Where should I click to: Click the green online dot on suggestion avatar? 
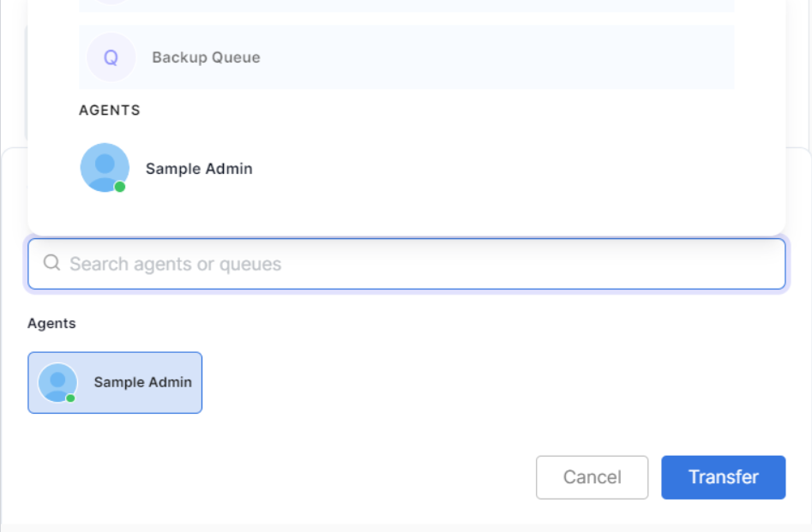click(x=120, y=187)
